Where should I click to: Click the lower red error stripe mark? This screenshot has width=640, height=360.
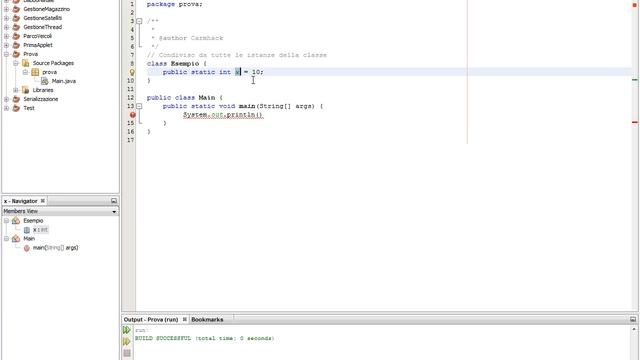(x=635, y=122)
